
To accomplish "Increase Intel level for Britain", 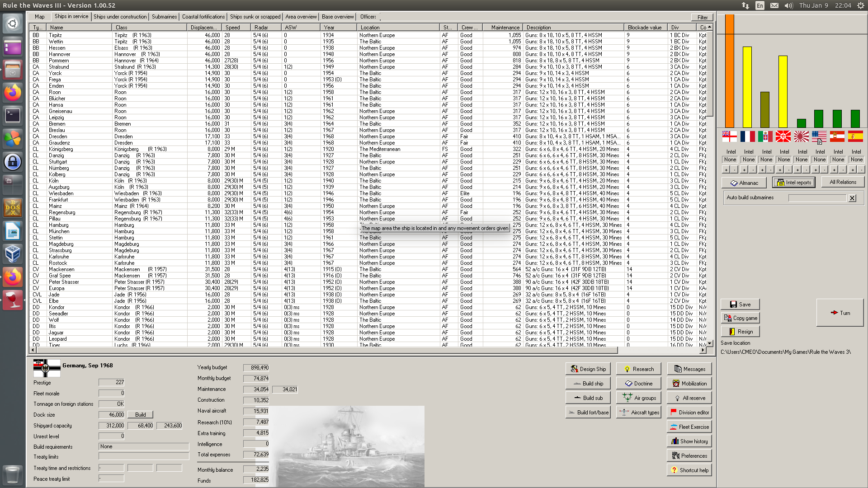I will coord(726,170).
